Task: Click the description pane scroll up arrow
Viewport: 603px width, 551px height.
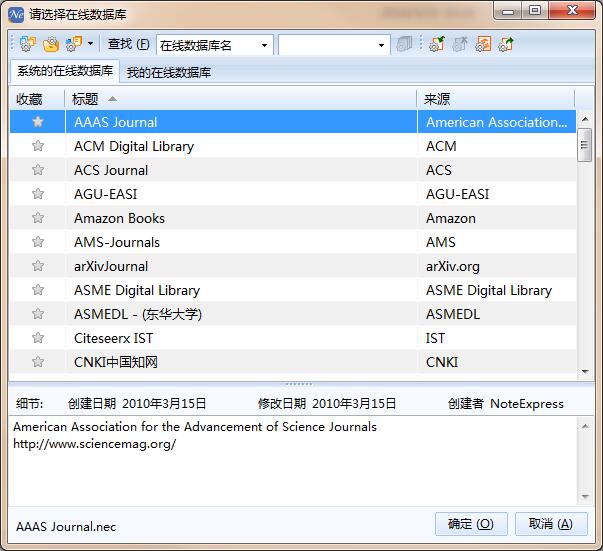Action: pyautogui.click(x=585, y=426)
